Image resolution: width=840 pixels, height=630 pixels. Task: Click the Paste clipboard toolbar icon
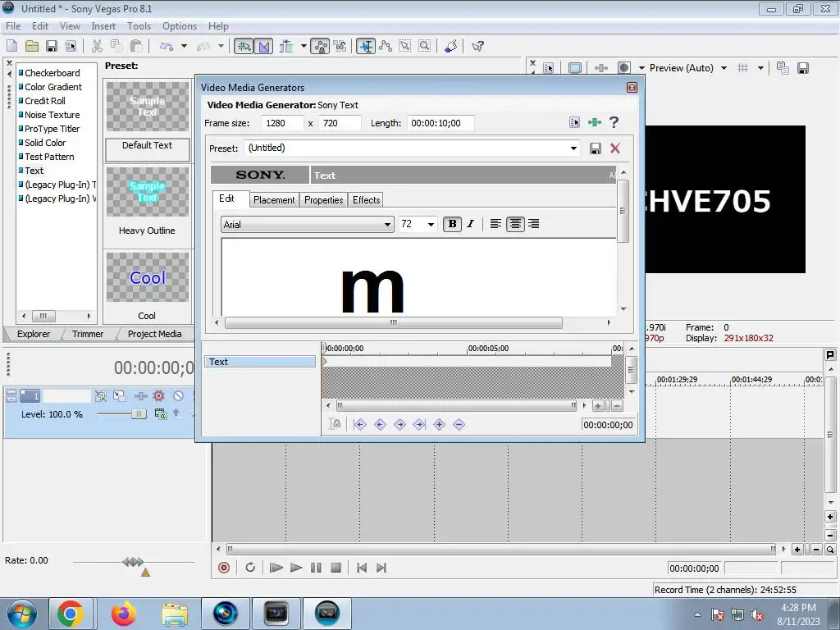[x=137, y=46]
